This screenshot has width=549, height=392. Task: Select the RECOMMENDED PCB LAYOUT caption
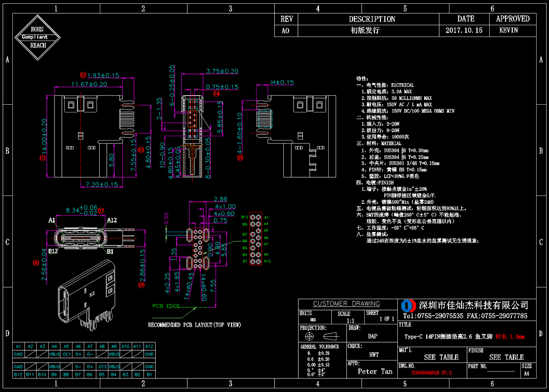point(194,325)
